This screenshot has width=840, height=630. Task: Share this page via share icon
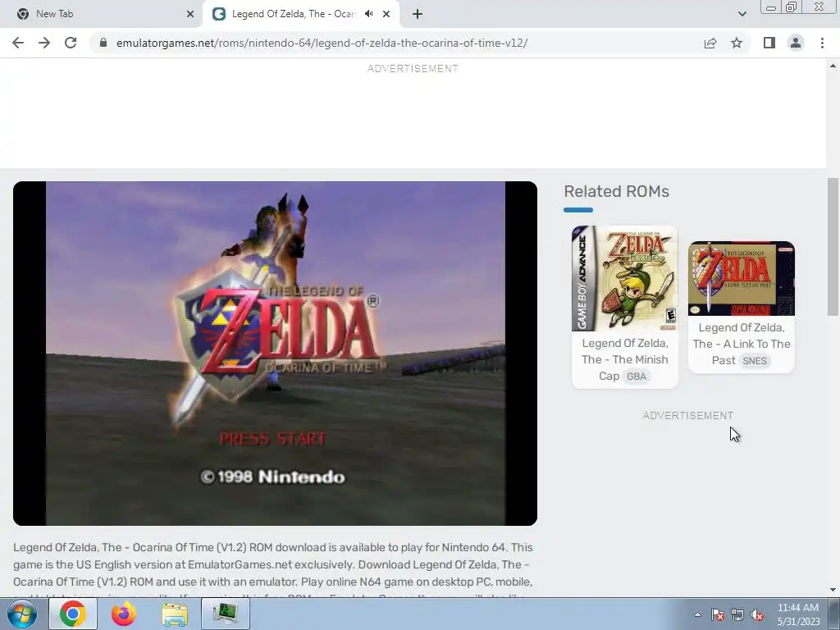tap(710, 43)
